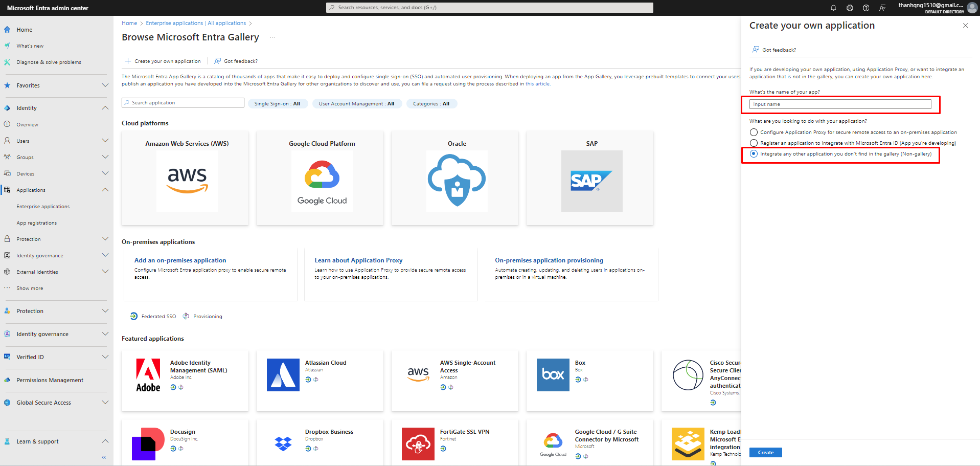Expand the Groups submenu chevron
The height and width of the screenshot is (466, 980).
pyautogui.click(x=105, y=157)
